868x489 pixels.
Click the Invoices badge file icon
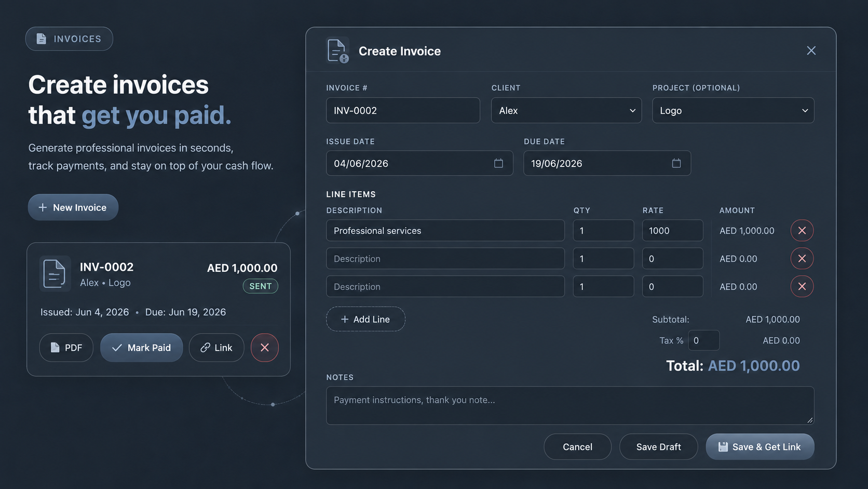click(x=41, y=38)
